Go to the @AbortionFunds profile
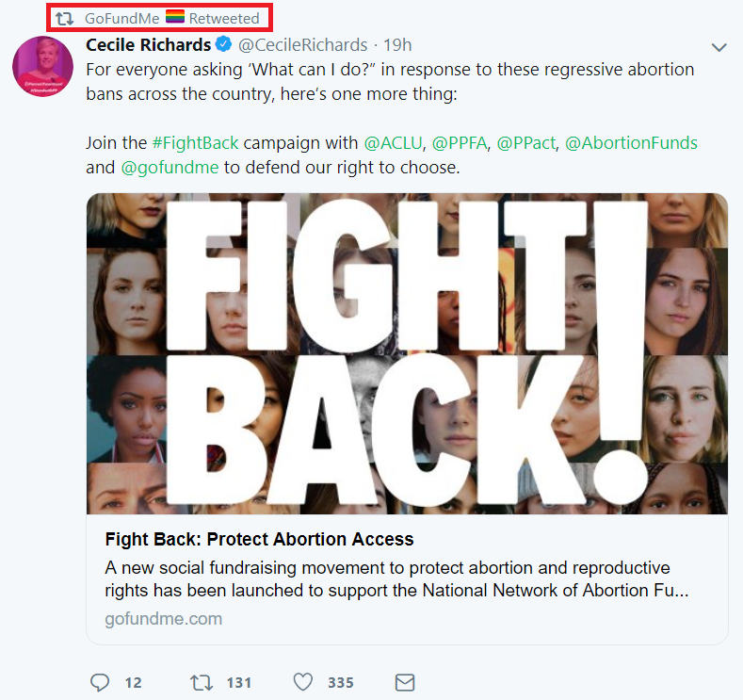This screenshot has height=700, width=743. [631, 142]
